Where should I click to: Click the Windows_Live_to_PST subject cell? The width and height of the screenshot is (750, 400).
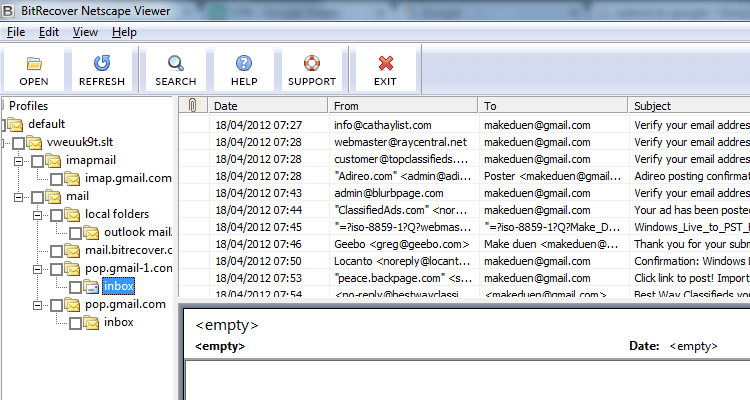[692, 227]
